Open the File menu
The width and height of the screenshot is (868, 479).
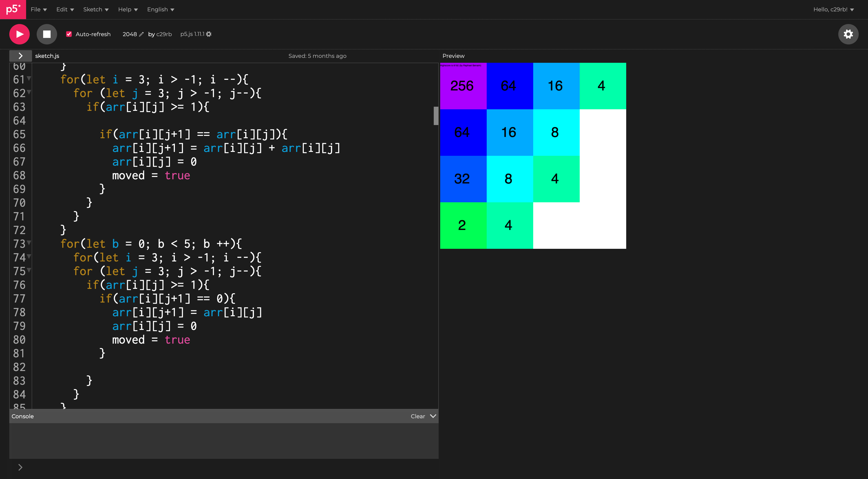pos(38,10)
